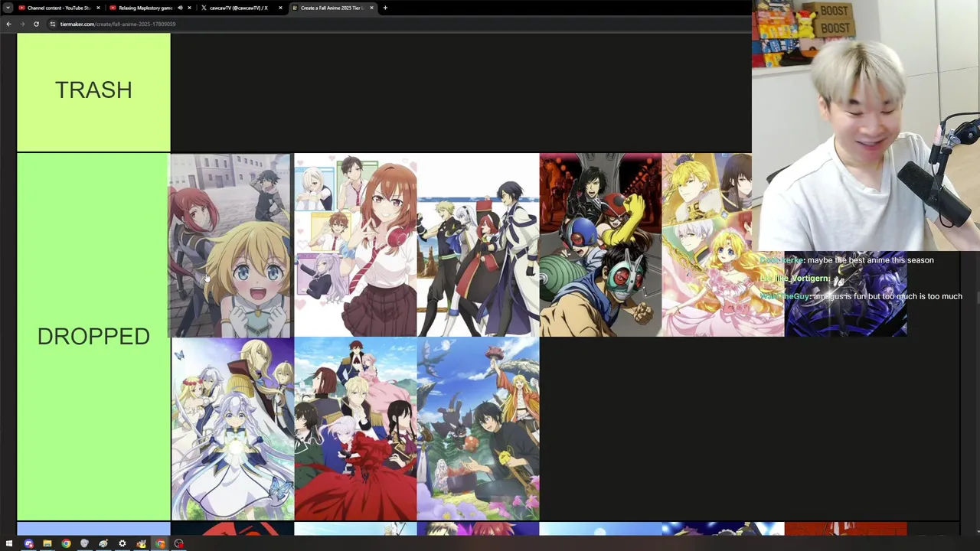
Task: Open grey round app in taskbar
Action: (84, 543)
